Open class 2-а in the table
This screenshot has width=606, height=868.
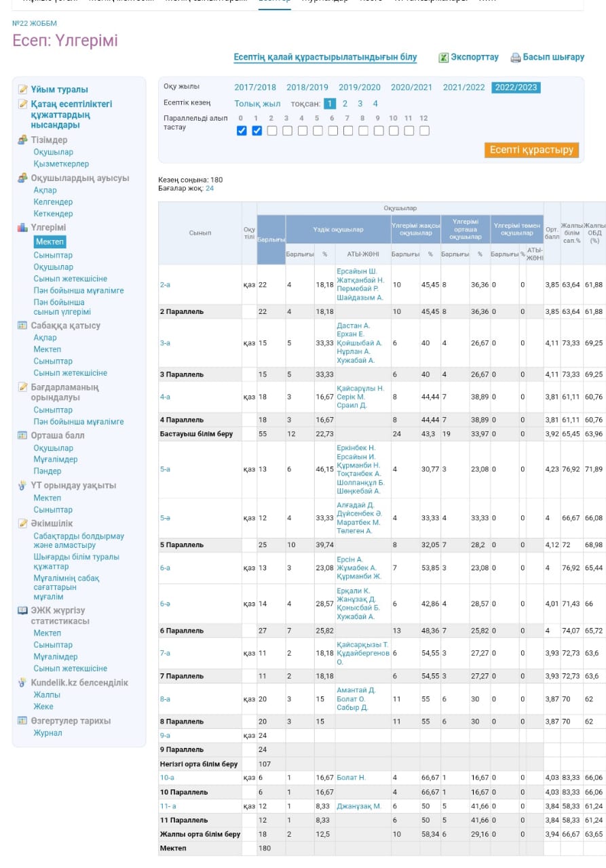tap(165, 285)
